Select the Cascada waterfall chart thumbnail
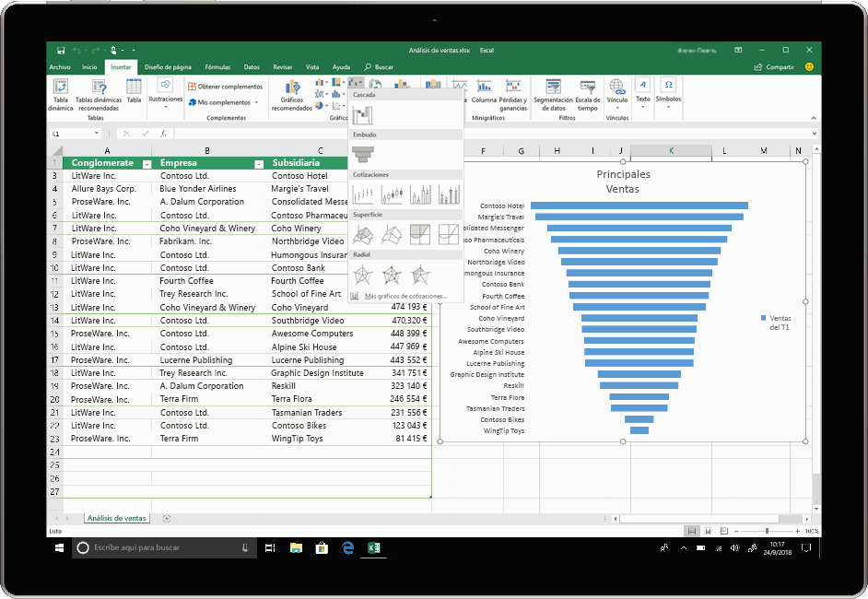Viewport: 868px width, 599px height. 363,115
